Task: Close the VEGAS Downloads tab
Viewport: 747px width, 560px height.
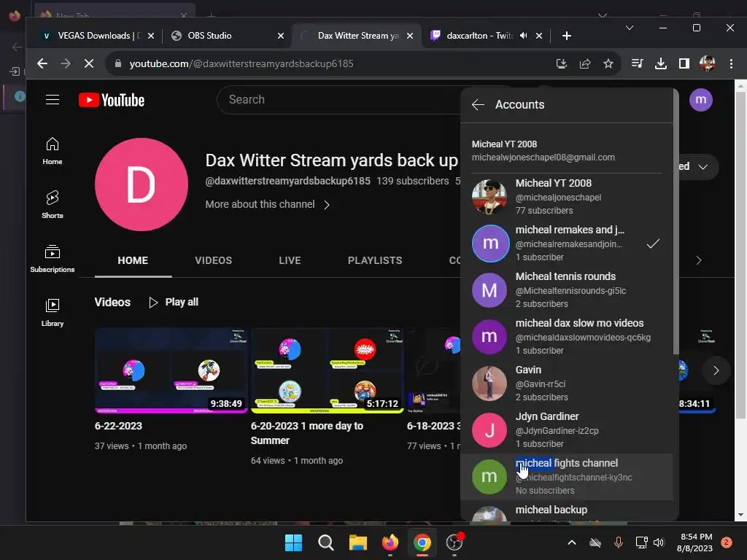Action: (151, 36)
